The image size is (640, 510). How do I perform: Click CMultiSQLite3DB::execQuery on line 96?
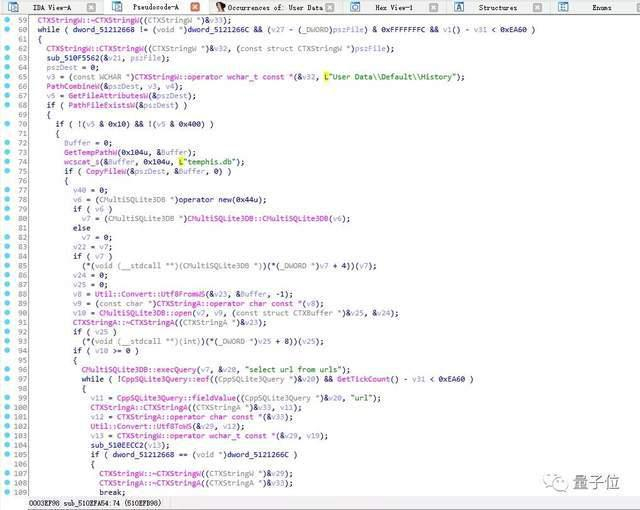139,369
